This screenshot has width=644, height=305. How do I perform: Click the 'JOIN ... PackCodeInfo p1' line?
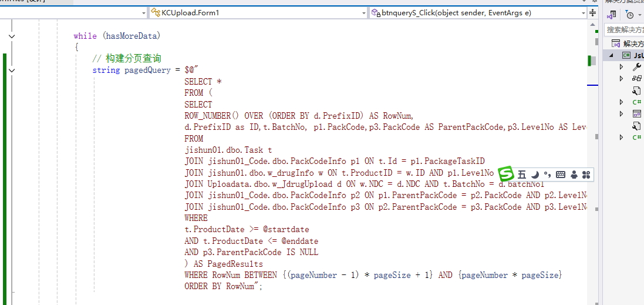tap(335, 161)
